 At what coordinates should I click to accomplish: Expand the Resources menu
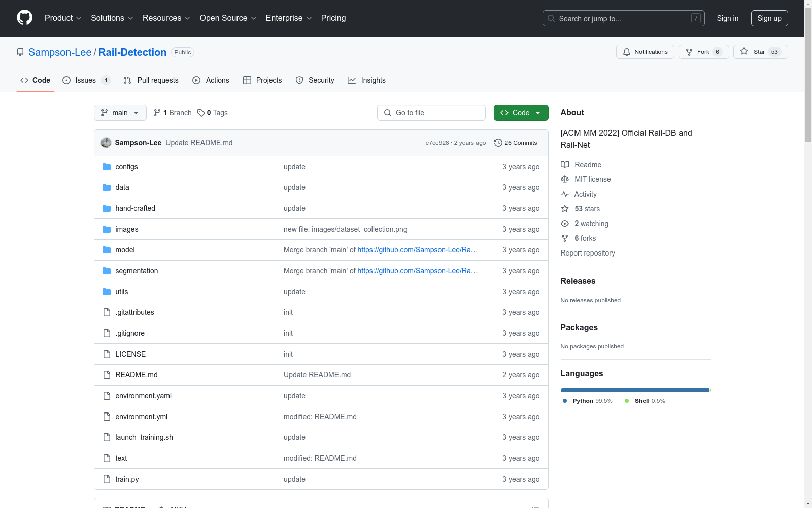[166, 18]
